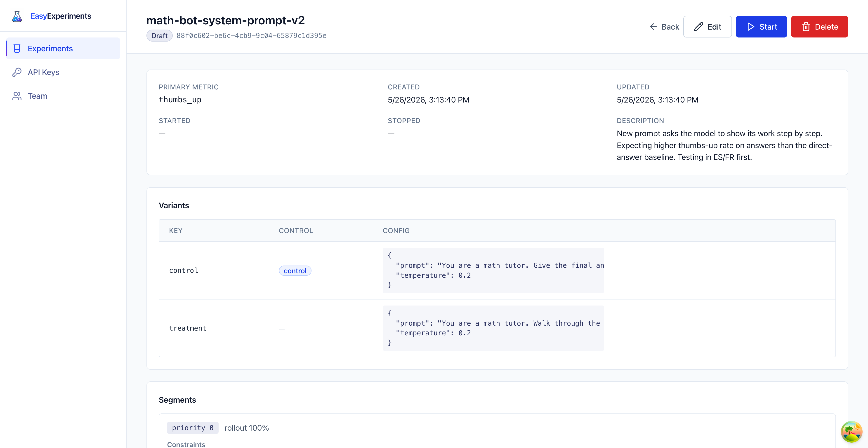Screen dimensions: 868x448
Task: Go back with the Back link
Action: tap(664, 27)
